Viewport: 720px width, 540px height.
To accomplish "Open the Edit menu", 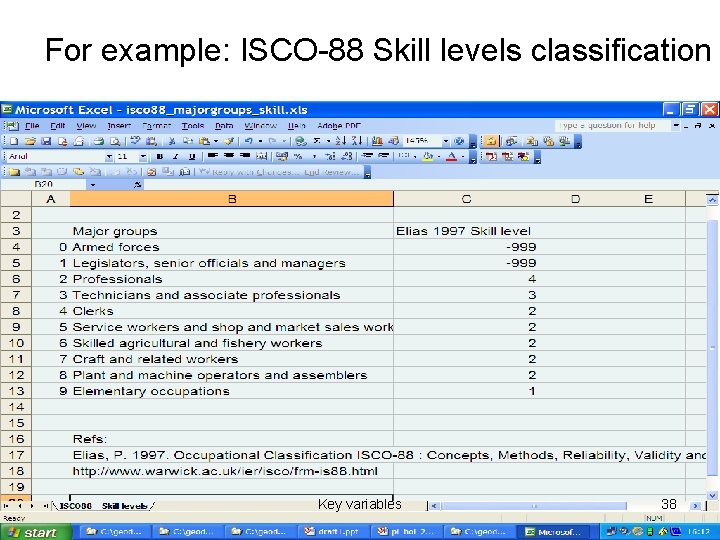I will pyautogui.click(x=57, y=125).
